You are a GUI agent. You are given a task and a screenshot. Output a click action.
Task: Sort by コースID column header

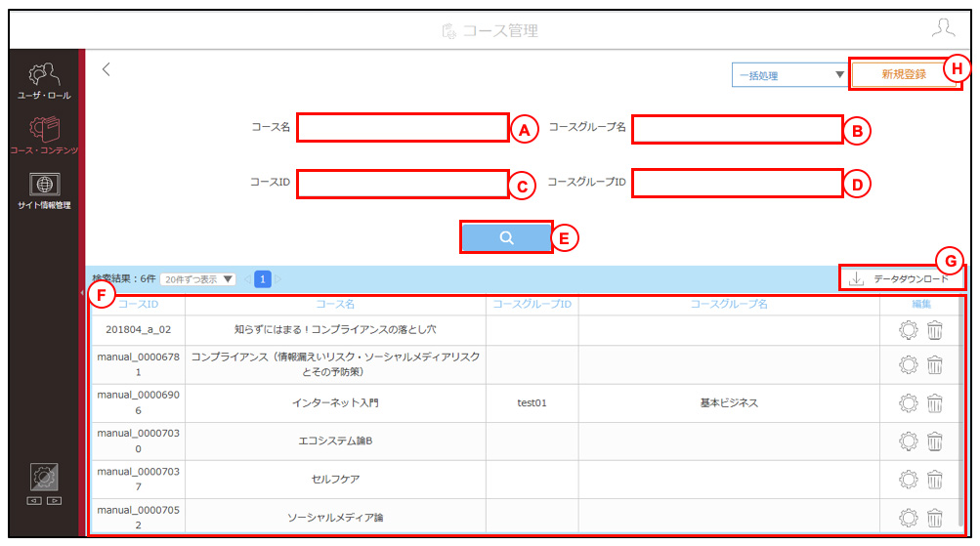point(138,304)
